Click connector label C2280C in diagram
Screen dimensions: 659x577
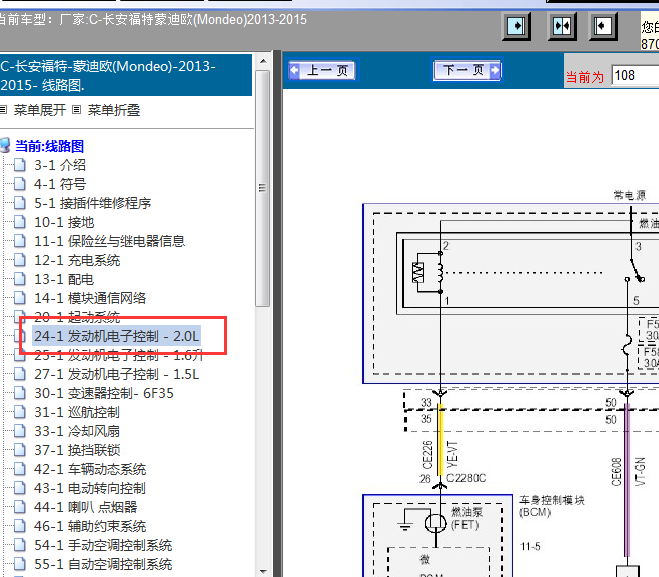pos(466,478)
